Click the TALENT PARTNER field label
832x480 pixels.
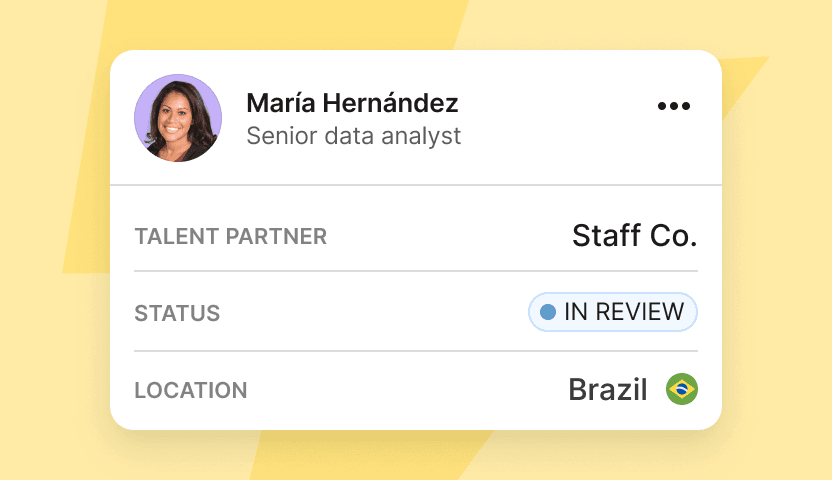click(230, 237)
